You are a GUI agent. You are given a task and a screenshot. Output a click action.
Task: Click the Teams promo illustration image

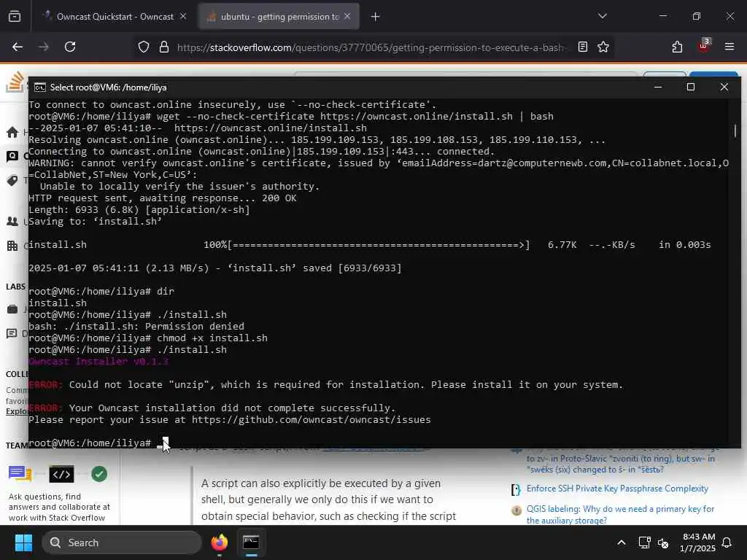[58, 474]
